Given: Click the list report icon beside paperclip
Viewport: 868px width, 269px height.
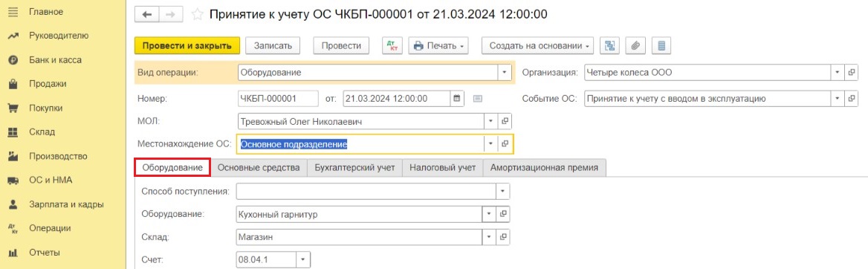Looking at the screenshot, I should coord(661,46).
